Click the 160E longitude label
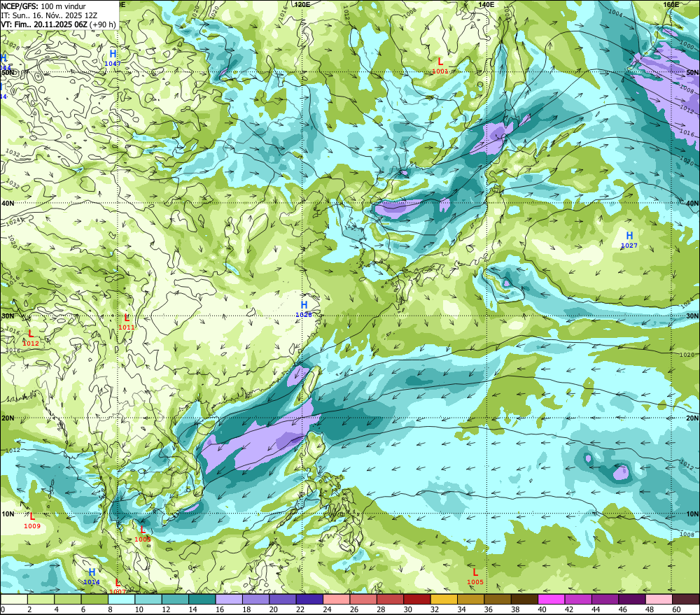Image resolution: width=700 pixels, height=615 pixels. click(x=671, y=4)
